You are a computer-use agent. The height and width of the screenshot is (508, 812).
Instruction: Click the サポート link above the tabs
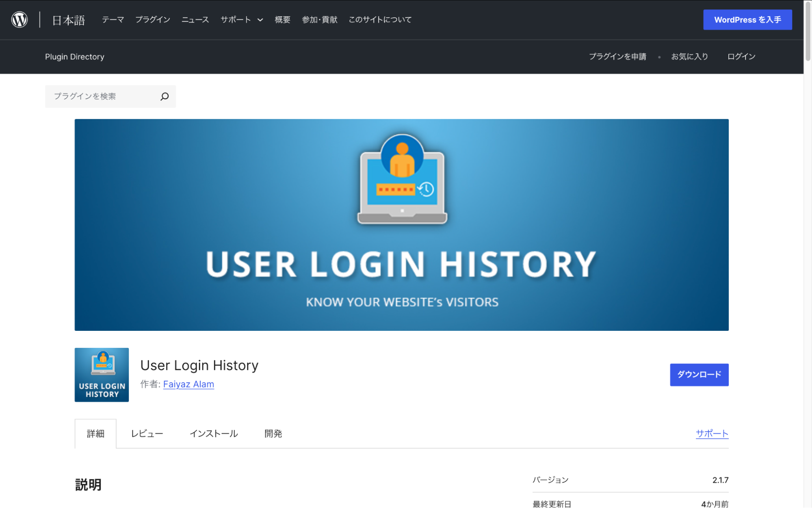pyautogui.click(x=712, y=433)
